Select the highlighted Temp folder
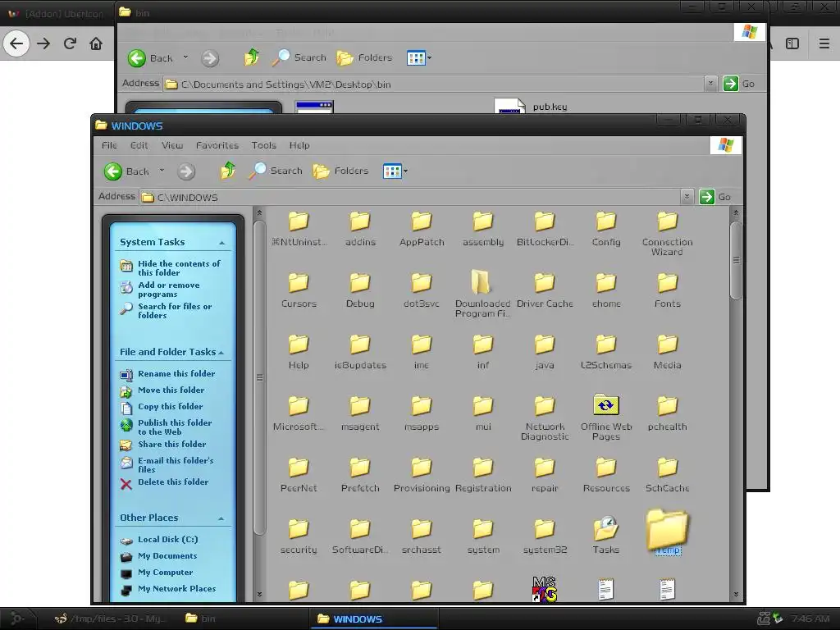Screen dimensions: 840x630 [x=667, y=532]
